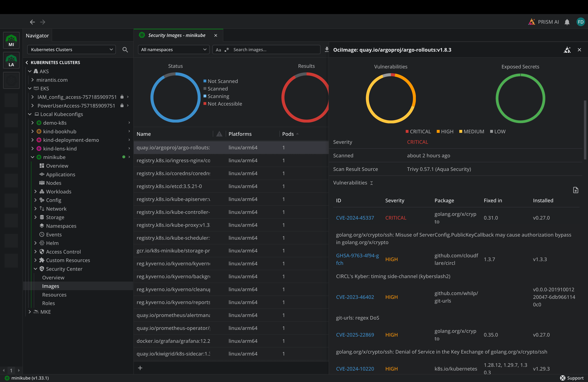Click the AI rescan icon in OciImage panel header
This screenshot has width=588, height=382.
coord(567,50)
